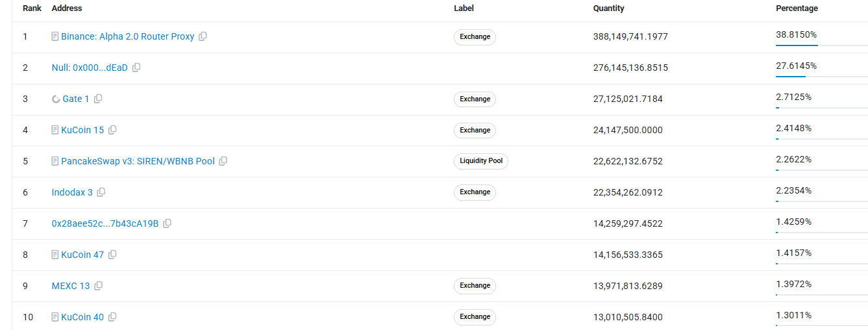Select the Liquidity Pool label badge
Viewport: 868px width, 330px height.
481,161
